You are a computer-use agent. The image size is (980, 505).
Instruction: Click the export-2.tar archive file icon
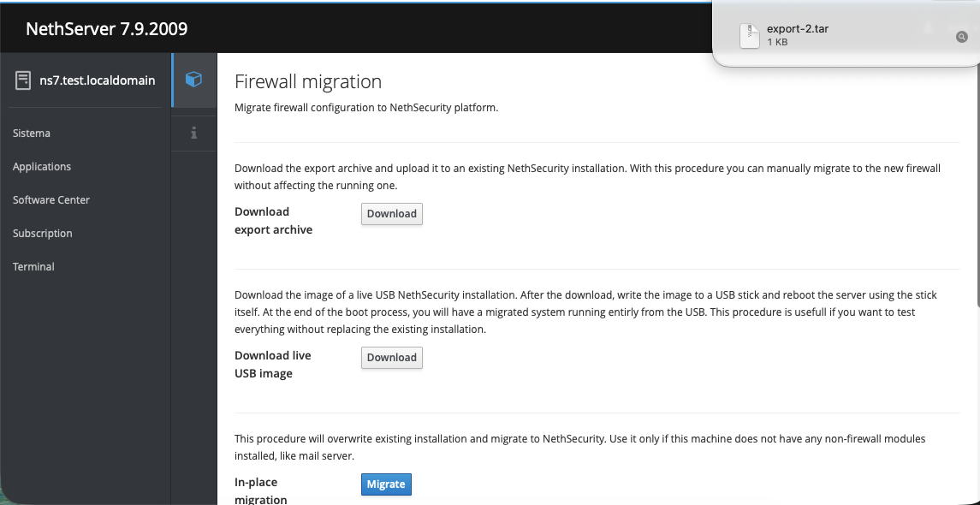[x=750, y=35]
